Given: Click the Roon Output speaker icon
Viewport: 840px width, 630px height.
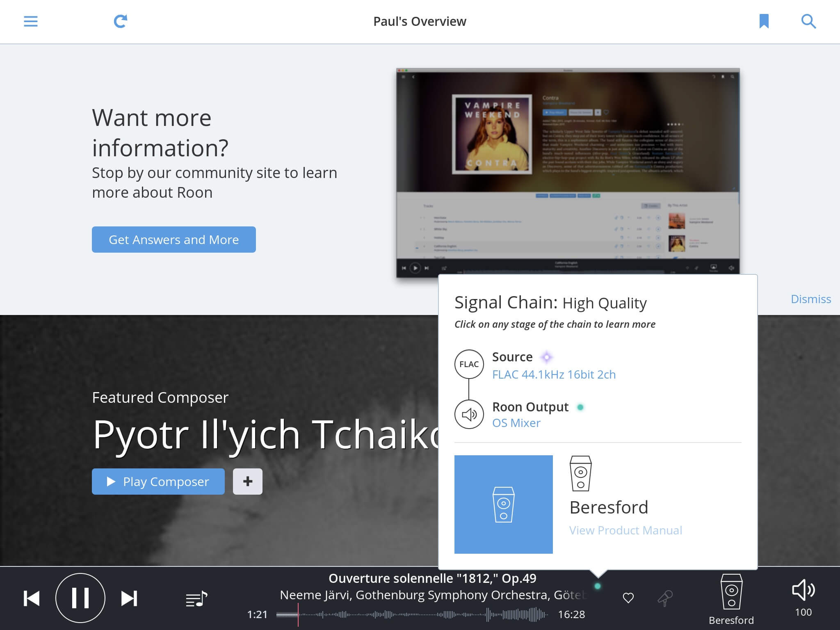Looking at the screenshot, I should 469,414.
